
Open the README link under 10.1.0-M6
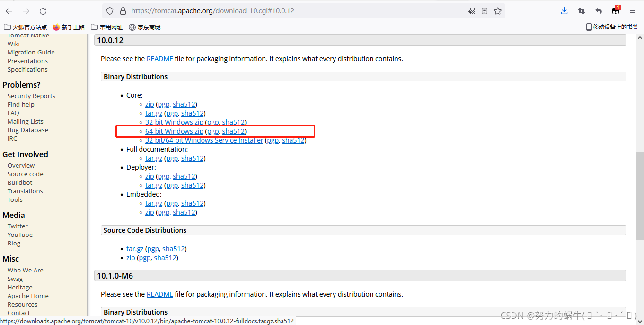pyautogui.click(x=160, y=294)
